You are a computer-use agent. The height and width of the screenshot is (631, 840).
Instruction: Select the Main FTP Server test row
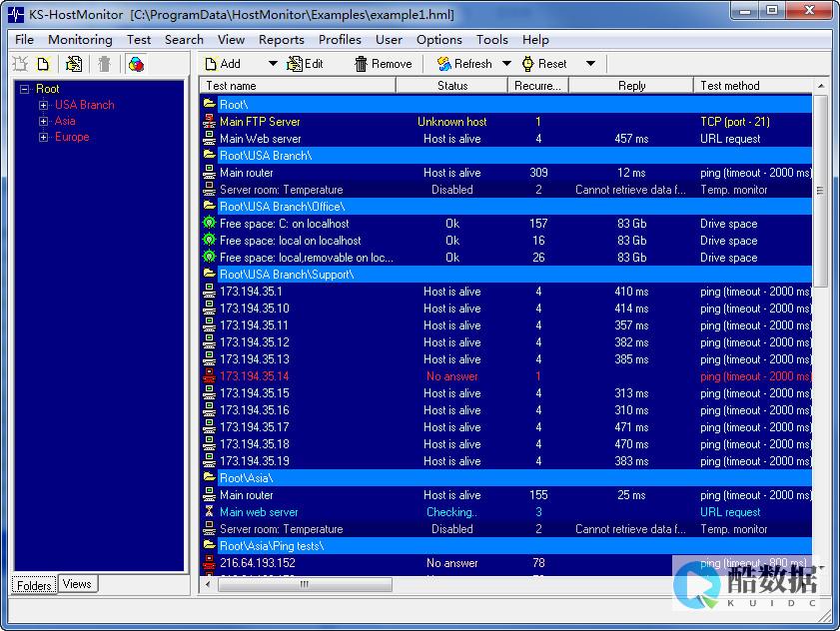point(506,122)
